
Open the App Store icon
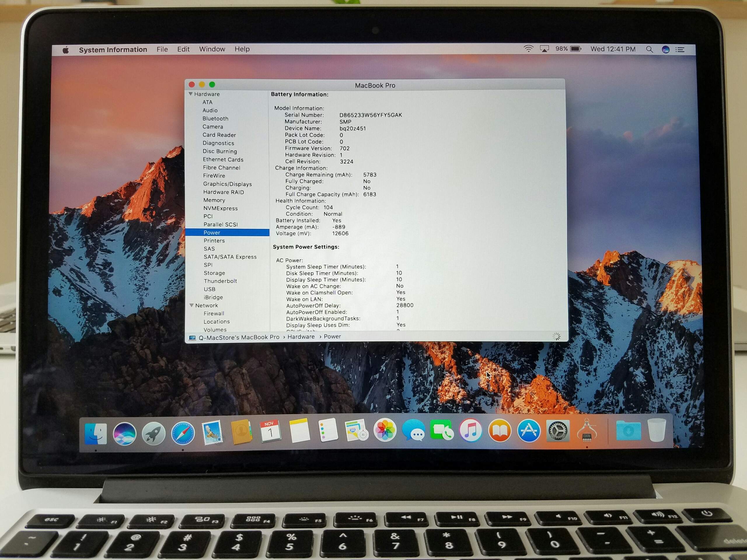(529, 431)
